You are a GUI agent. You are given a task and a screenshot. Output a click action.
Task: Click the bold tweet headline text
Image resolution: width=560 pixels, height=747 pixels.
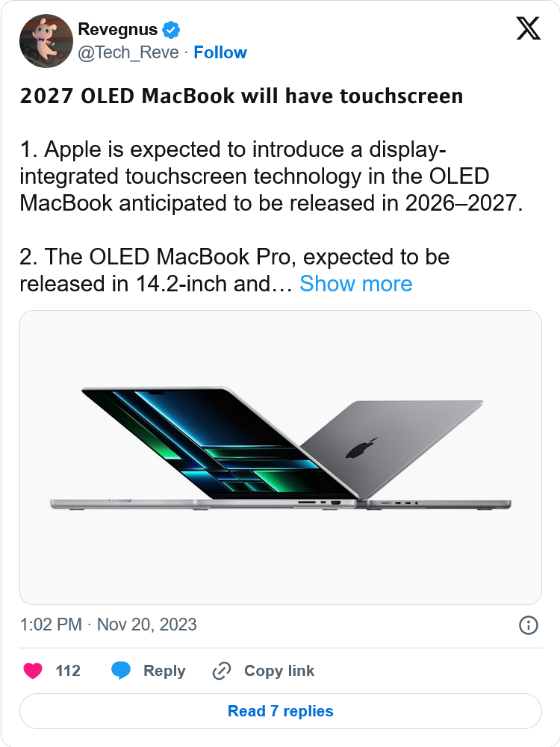(241, 96)
